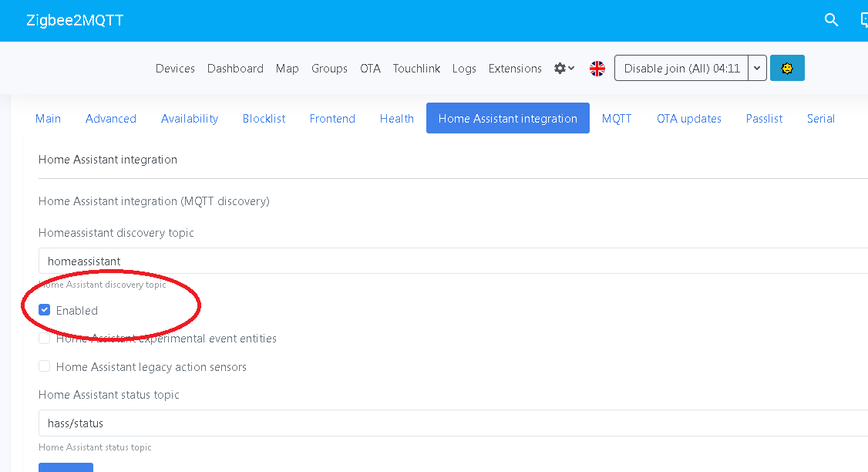868x472 pixels.
Task: Open the OTA updates tab
Action: pos(688,118)
